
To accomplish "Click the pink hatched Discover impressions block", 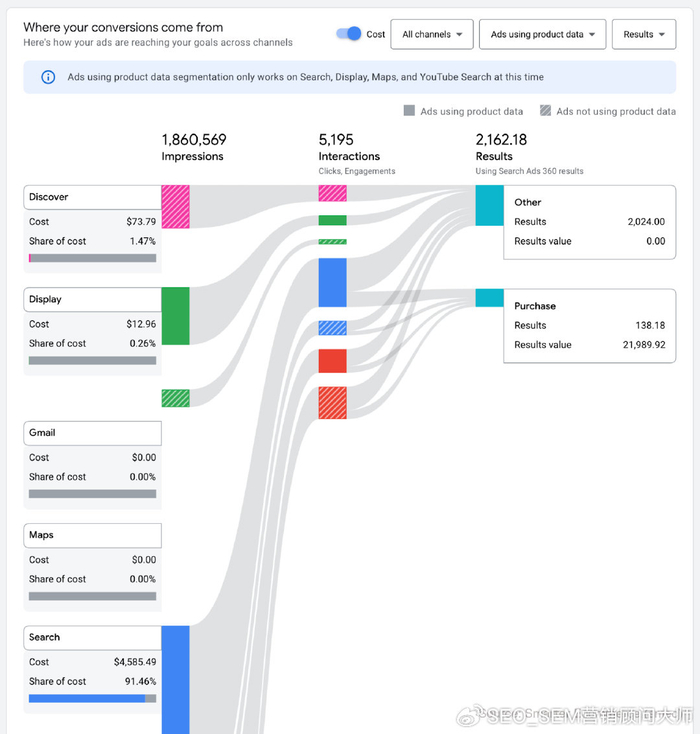I will (x=175, y=206).
